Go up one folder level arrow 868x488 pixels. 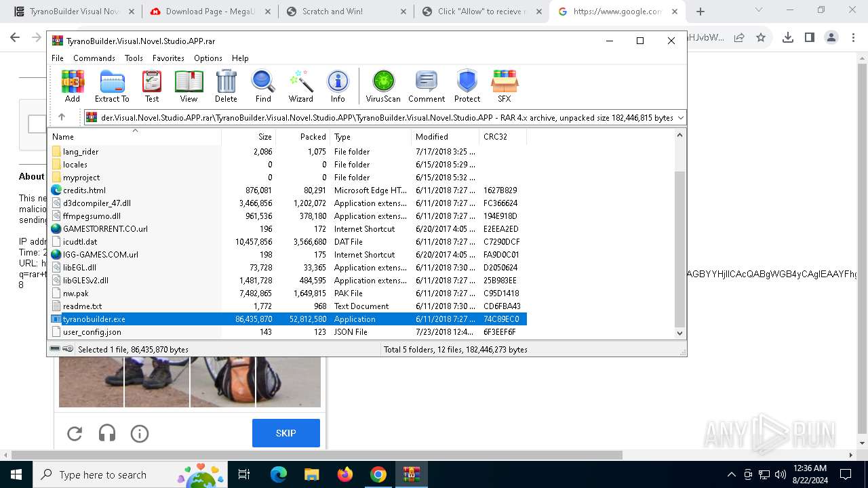[x=62, y=117]
